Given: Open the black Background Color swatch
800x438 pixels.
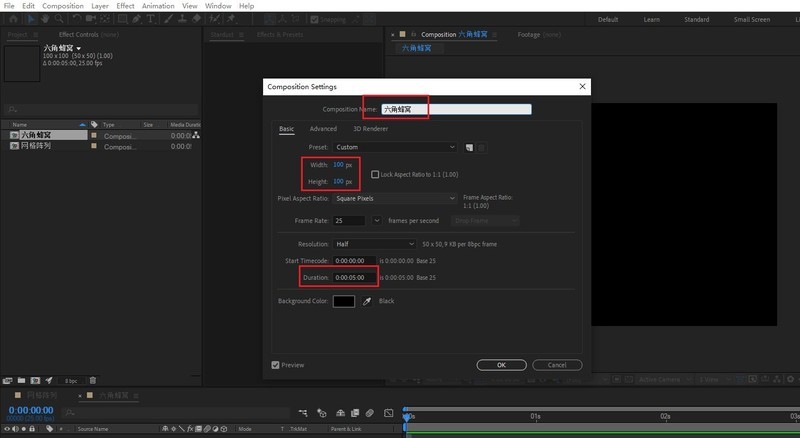Looking at the screenshot, I should click(344, 301).
